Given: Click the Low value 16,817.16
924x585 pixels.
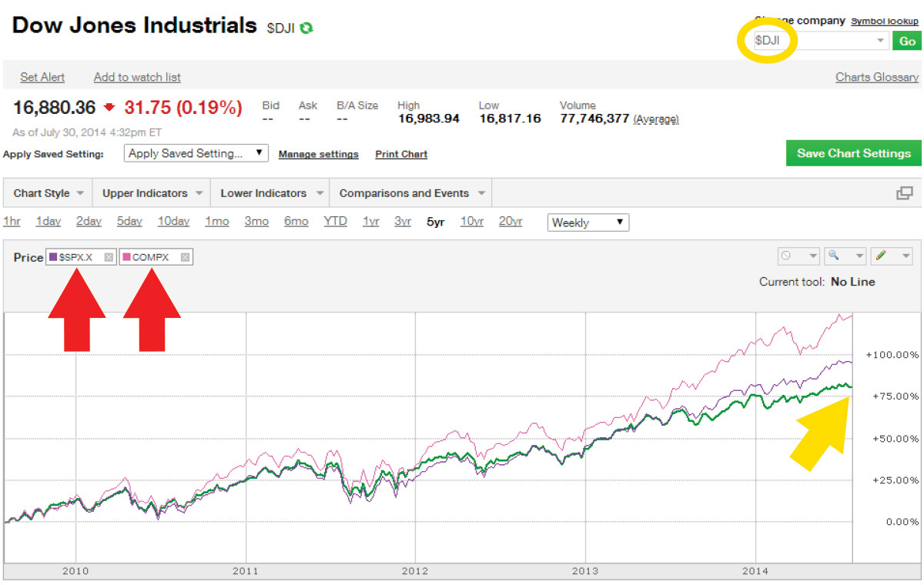Looking at the screenshot, I should [x=510, y=119].
